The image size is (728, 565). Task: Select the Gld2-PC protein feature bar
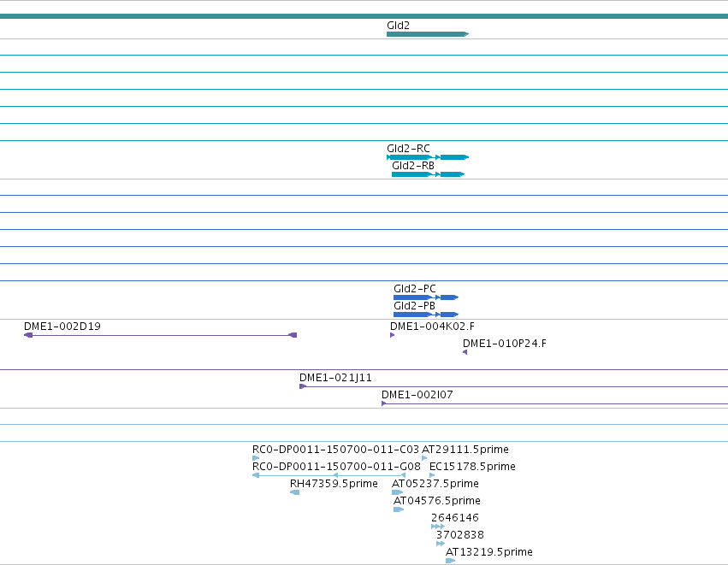pyautogui.click(x=426, y=297)
